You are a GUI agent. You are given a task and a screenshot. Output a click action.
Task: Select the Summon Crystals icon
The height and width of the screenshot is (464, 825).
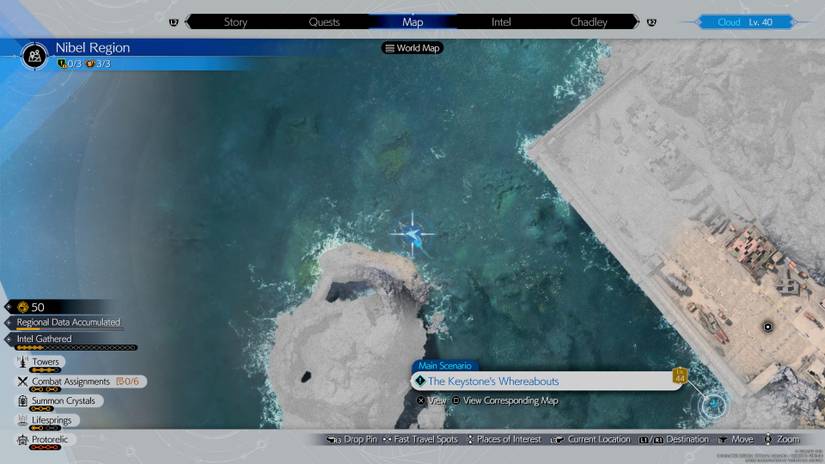22,401
